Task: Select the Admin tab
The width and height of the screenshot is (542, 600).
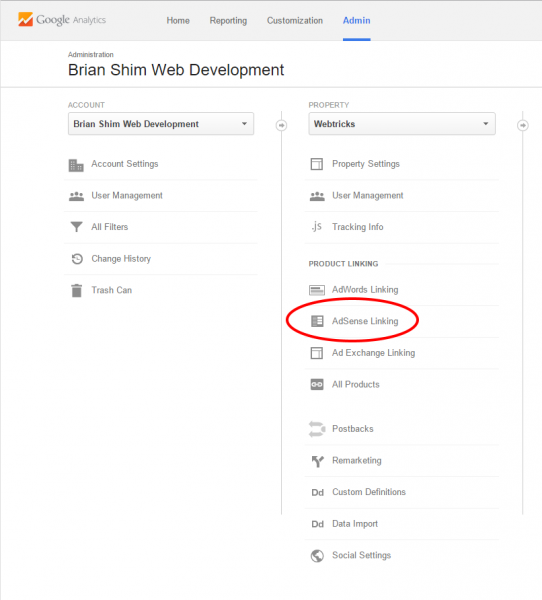Action: (x=356, y=21)
